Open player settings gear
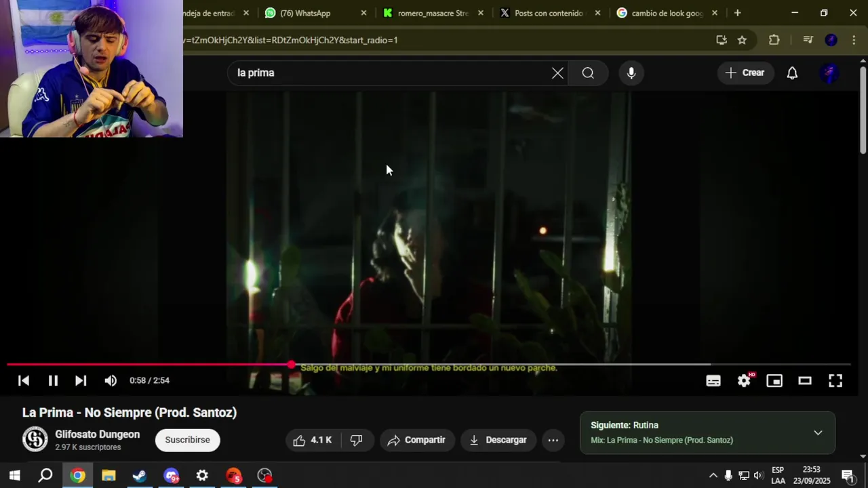868x488 pixels. [745, 381]
